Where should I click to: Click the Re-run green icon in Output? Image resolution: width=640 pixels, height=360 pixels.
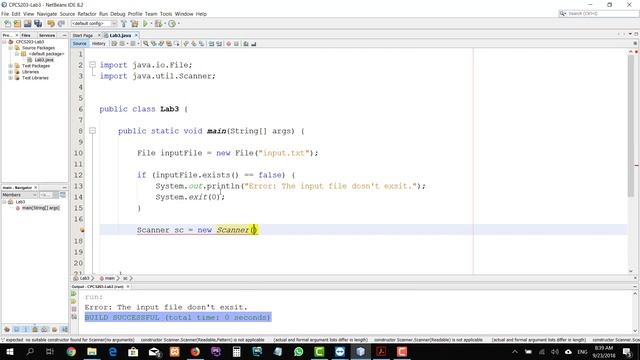[74, 293]
